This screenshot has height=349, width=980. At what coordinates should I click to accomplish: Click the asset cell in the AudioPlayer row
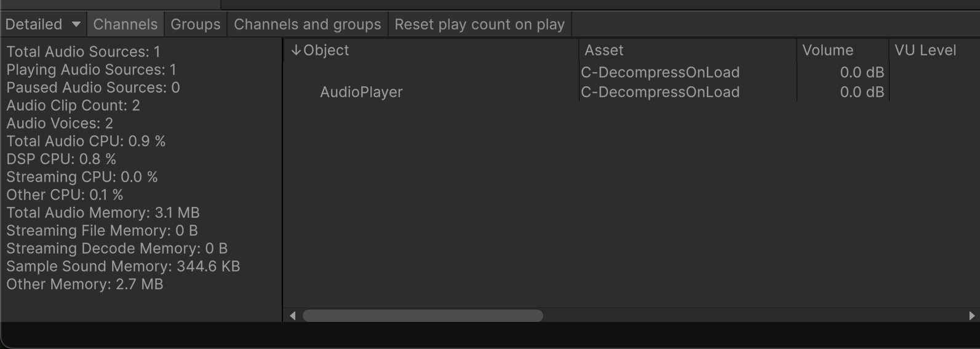coord(660,92)
